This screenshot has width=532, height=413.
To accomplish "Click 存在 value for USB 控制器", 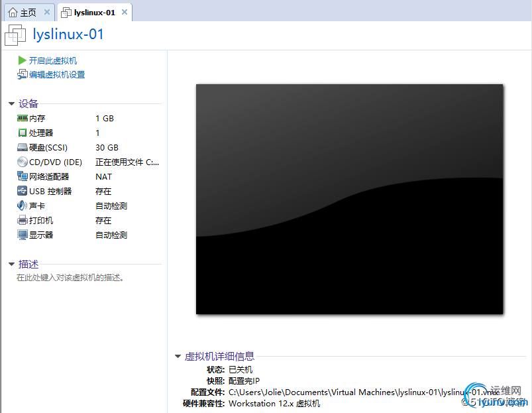I will coord(103,192).
